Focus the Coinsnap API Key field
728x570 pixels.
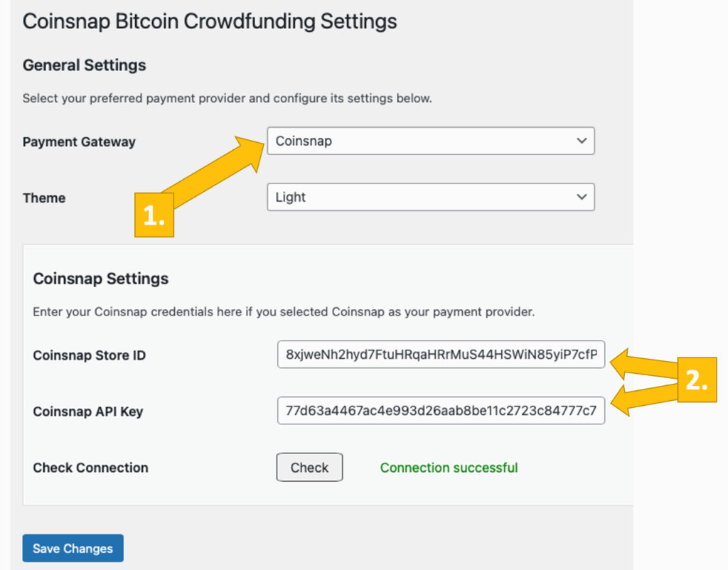tap(441, 411)
